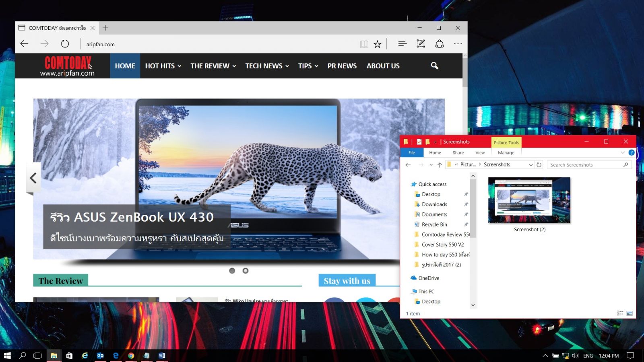Click the volume icon in system tray
This screenshot has height=362, width=644.
coord(575,356)
